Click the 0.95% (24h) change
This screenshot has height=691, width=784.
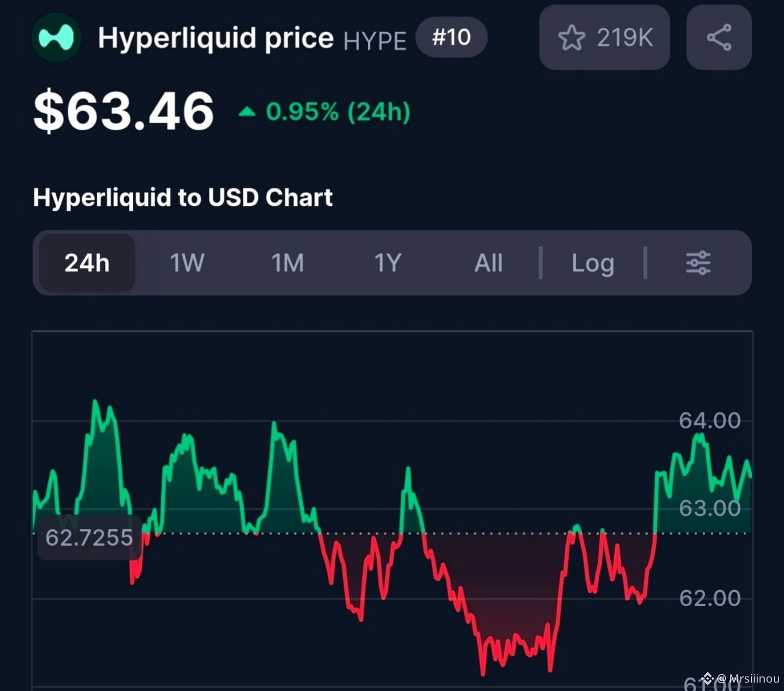[x=324, y=112]
